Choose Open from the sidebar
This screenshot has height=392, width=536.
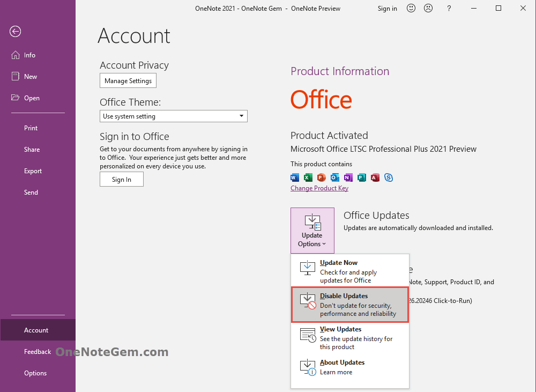38,98
